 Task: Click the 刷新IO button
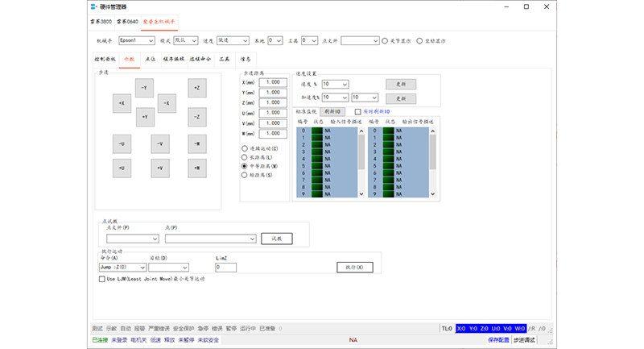[332, 112]
